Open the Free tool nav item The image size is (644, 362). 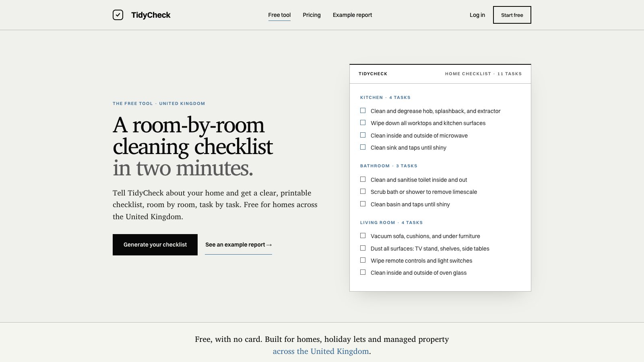[x=279, y=15]
